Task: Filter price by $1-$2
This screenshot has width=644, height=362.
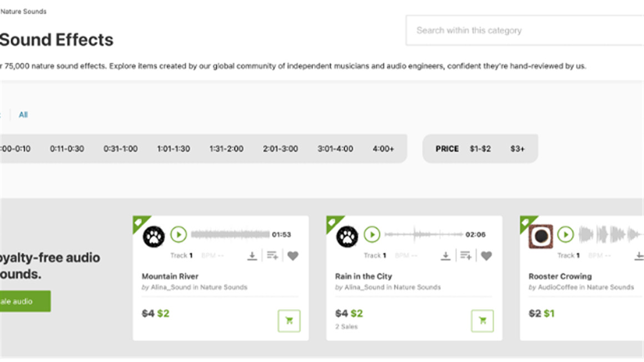Action: [x=480, y=149]
